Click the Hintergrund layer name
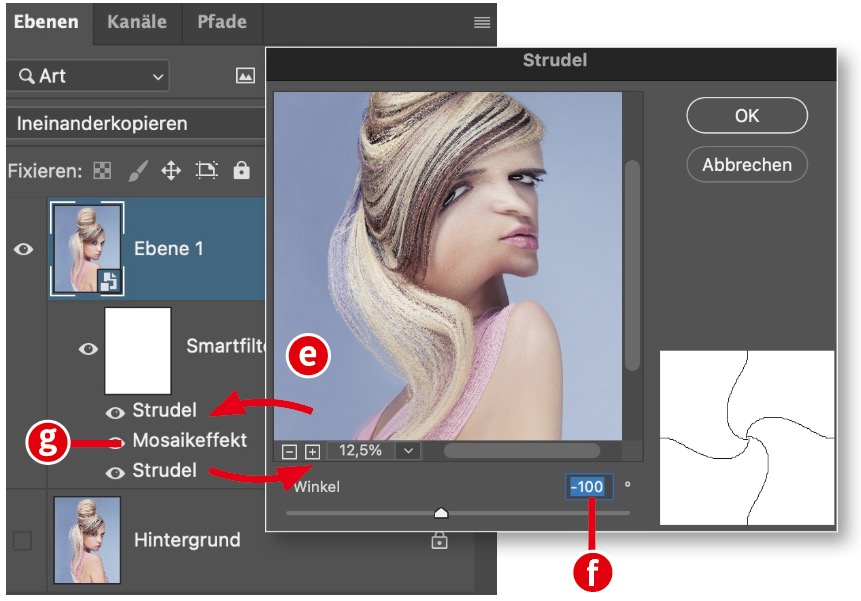The height and width of the screenshot is (601, 861). (187, 540)
